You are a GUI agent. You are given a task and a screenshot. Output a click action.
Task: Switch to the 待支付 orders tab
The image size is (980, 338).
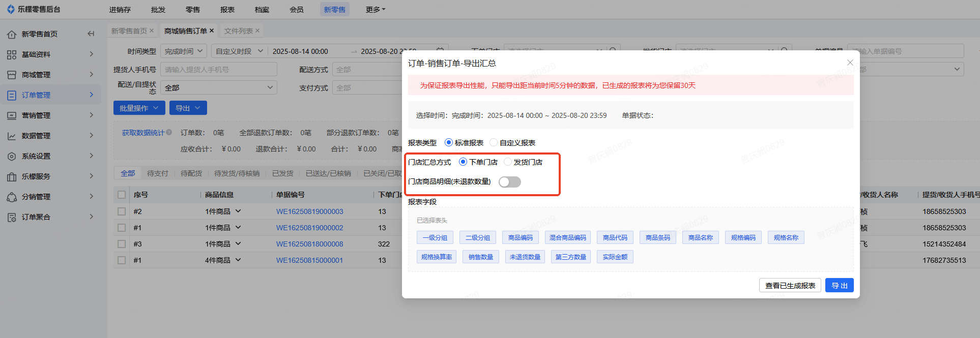pos(158,173)
